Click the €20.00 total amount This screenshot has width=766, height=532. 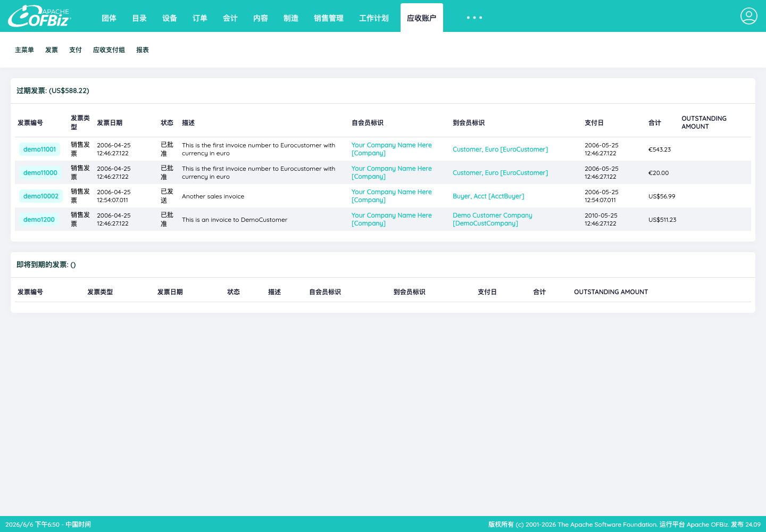click(x=659, y=173)
